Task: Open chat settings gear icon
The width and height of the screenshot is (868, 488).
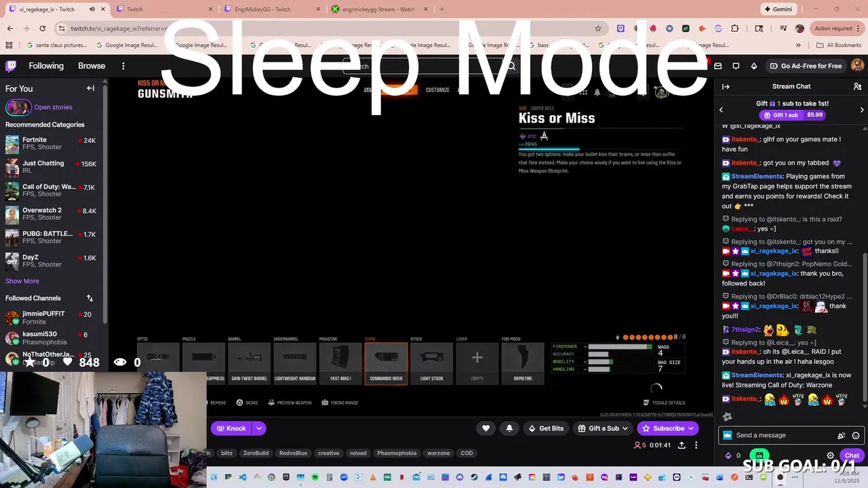Action: point(830,455)
